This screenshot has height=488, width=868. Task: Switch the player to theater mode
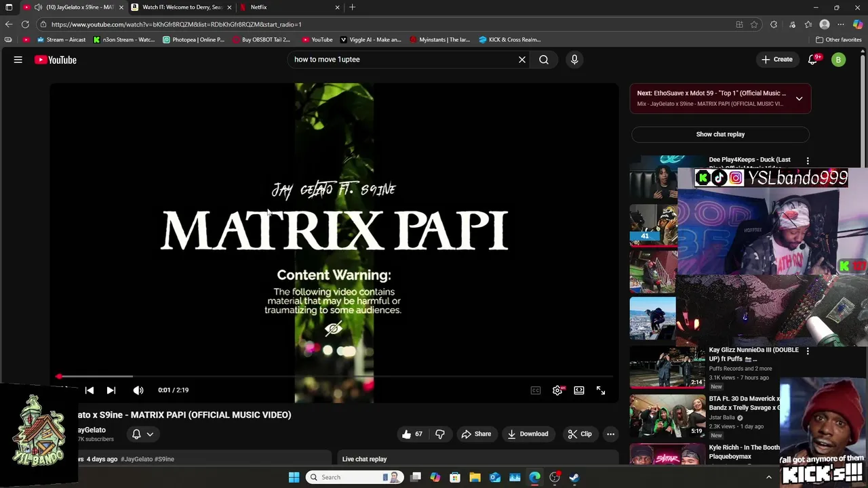(x=579, y=390)
